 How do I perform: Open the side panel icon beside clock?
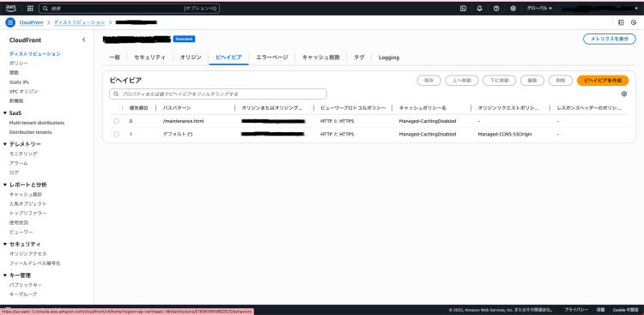click(x=622, y=22)
